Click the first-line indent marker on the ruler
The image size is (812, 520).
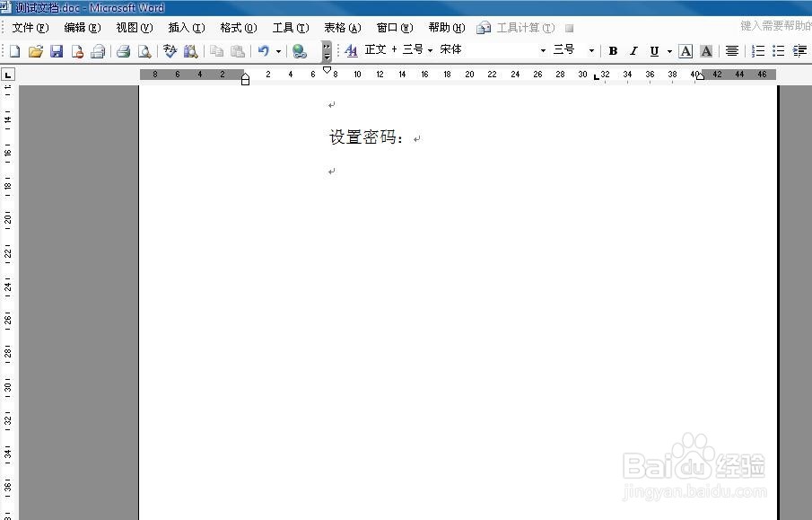[327, 70]
